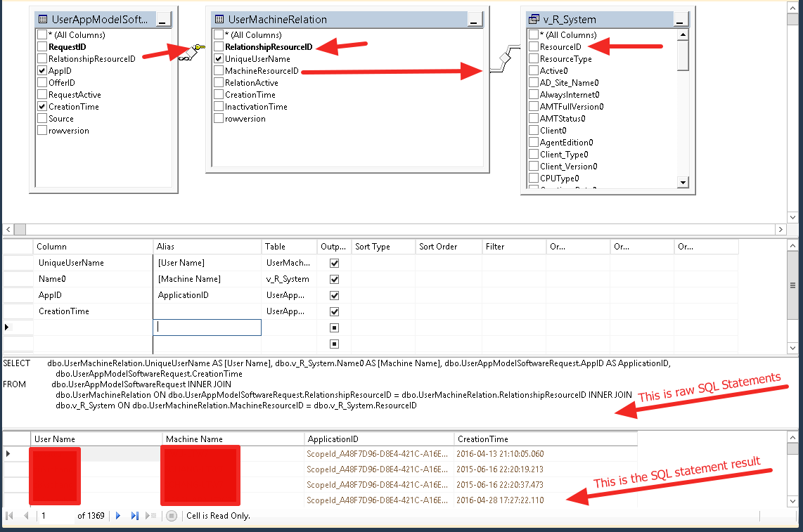Click the record number input field

55,516
